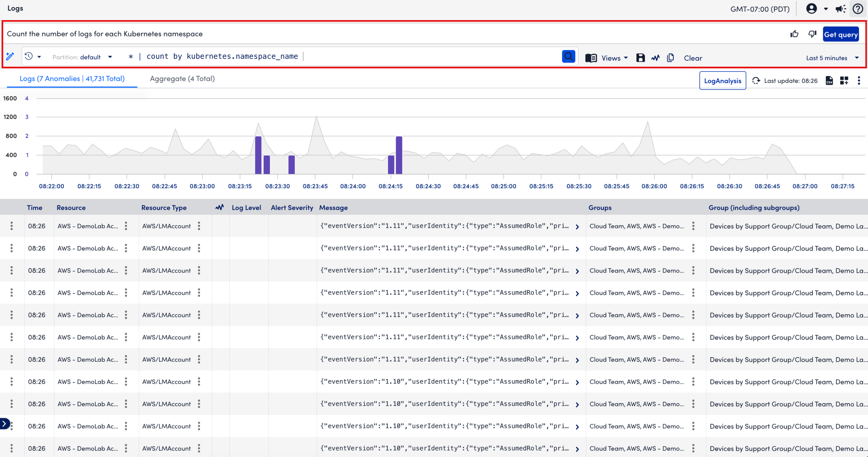Viewport: 868px width, 457px height.
Task: Expand the account dropdown arrow
Action: pyautogui.click(x=826, y=9)
